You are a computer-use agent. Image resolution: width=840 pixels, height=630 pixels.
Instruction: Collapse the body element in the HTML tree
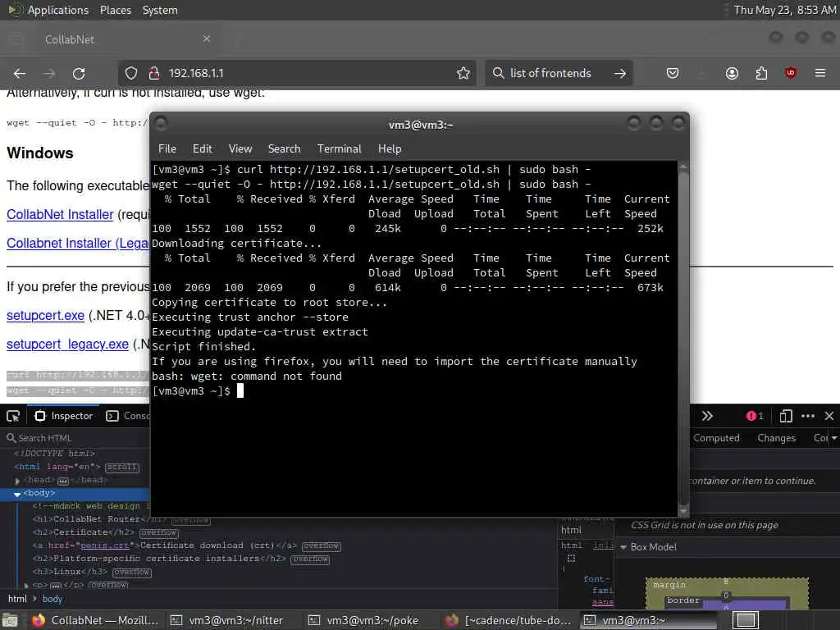tap(17, 494)
